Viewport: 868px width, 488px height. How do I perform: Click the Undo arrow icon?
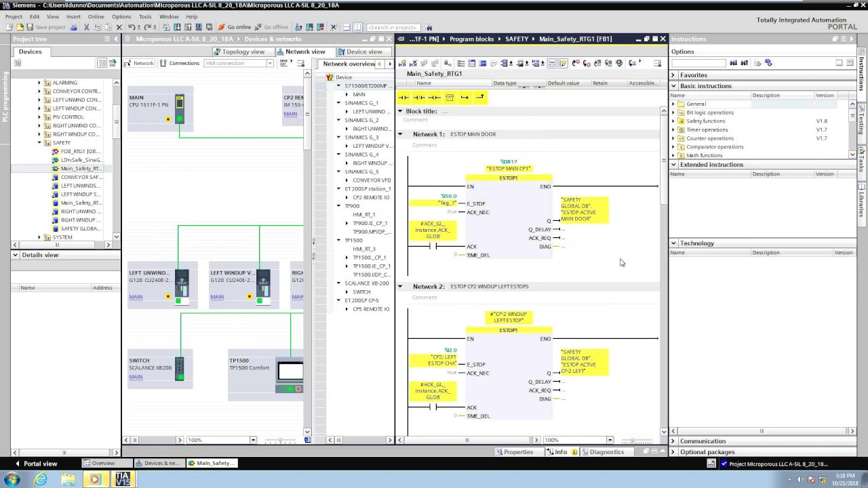pos(132,27)
